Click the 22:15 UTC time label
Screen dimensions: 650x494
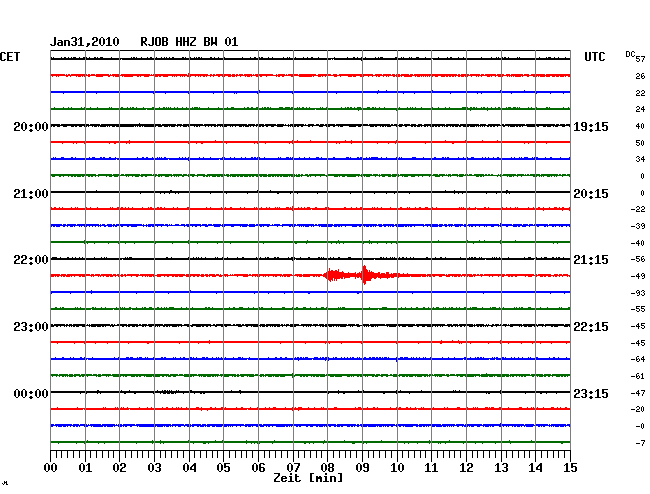[591, 327]
